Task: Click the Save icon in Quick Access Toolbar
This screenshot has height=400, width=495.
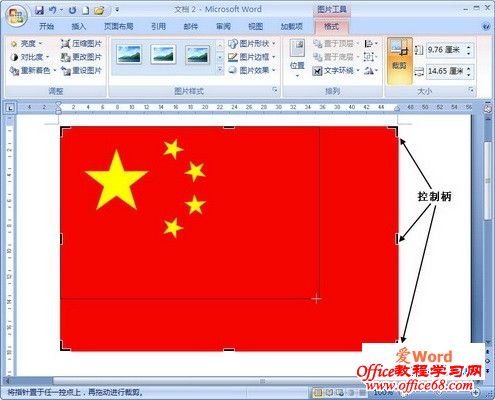Action: tap(40, 10)
